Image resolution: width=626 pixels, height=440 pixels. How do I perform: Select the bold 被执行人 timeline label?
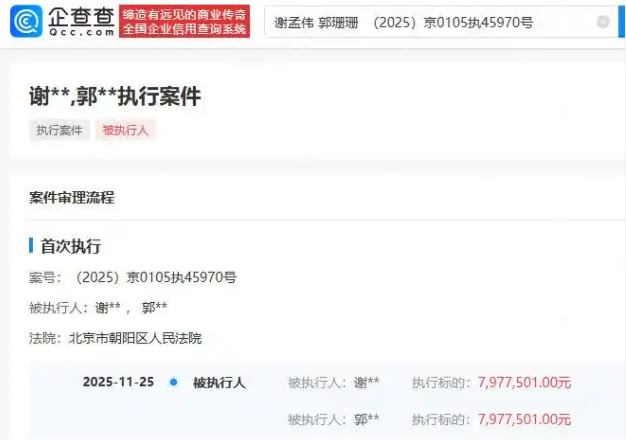219,383
